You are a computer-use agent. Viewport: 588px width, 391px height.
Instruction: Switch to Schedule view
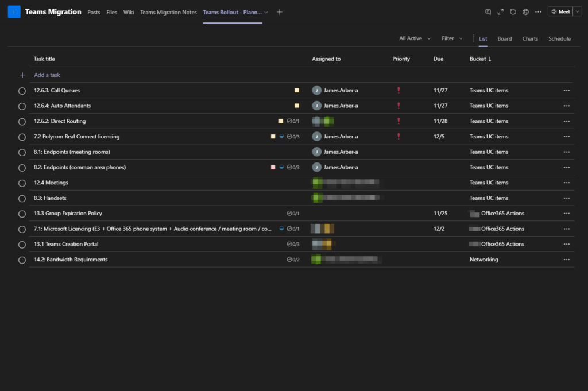(559, 38)
